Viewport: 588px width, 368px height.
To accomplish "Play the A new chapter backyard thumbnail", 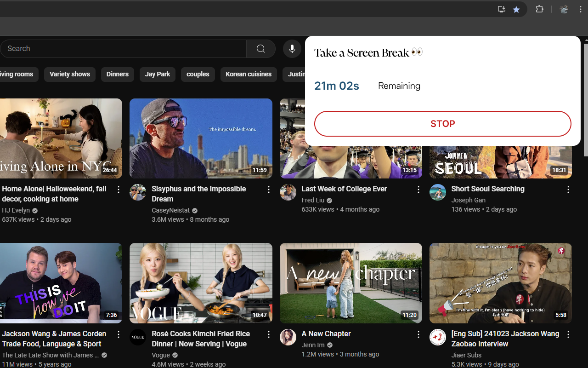I will (351, 283).
